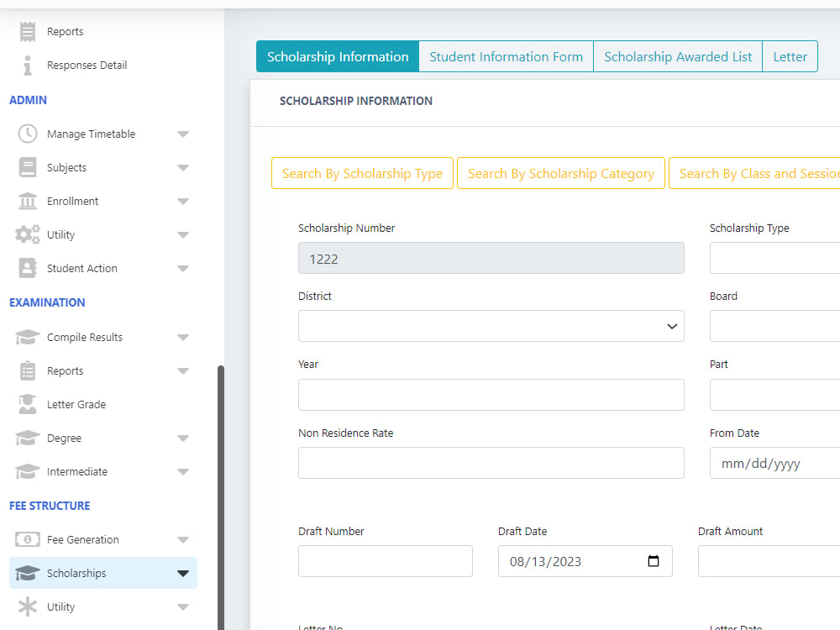Switch to the Student Information Form tab
This screenshot has width=840, height=630.
point(506,56)
